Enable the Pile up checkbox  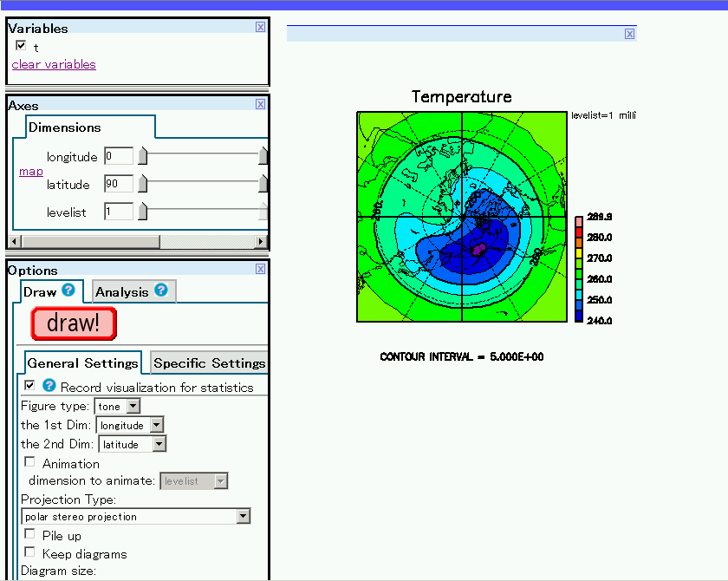[30, 534]
